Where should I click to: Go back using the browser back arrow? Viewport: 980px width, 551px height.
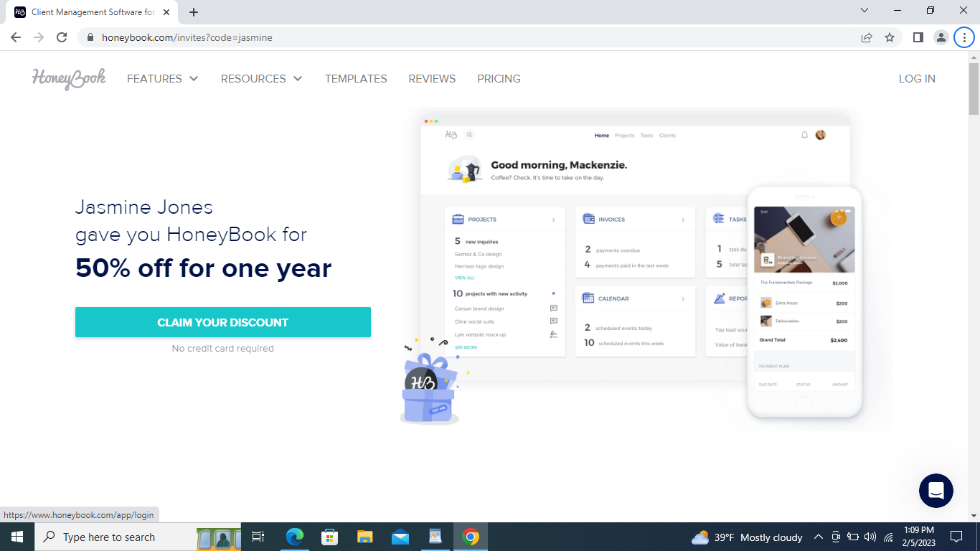(16, 37)
